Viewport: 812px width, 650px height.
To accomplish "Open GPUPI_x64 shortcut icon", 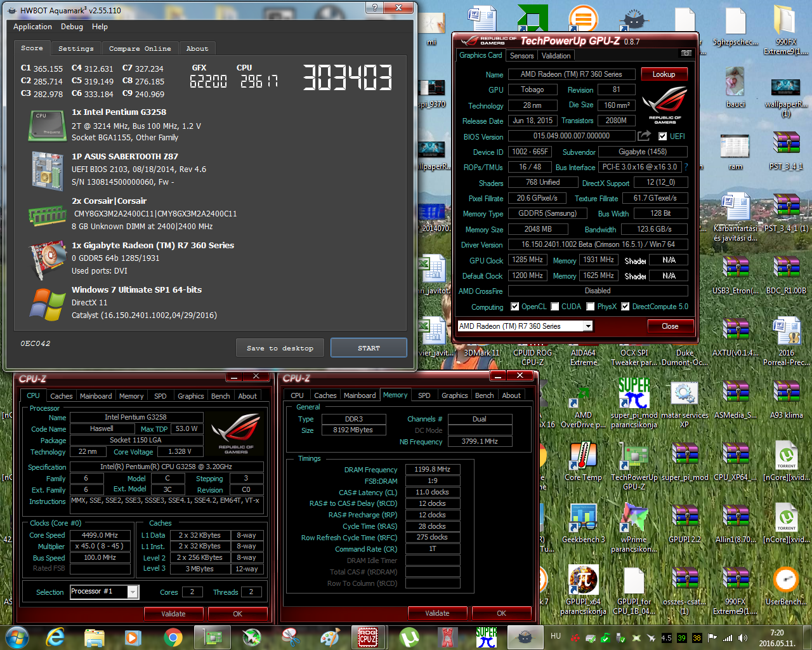I will click(583, 589).
